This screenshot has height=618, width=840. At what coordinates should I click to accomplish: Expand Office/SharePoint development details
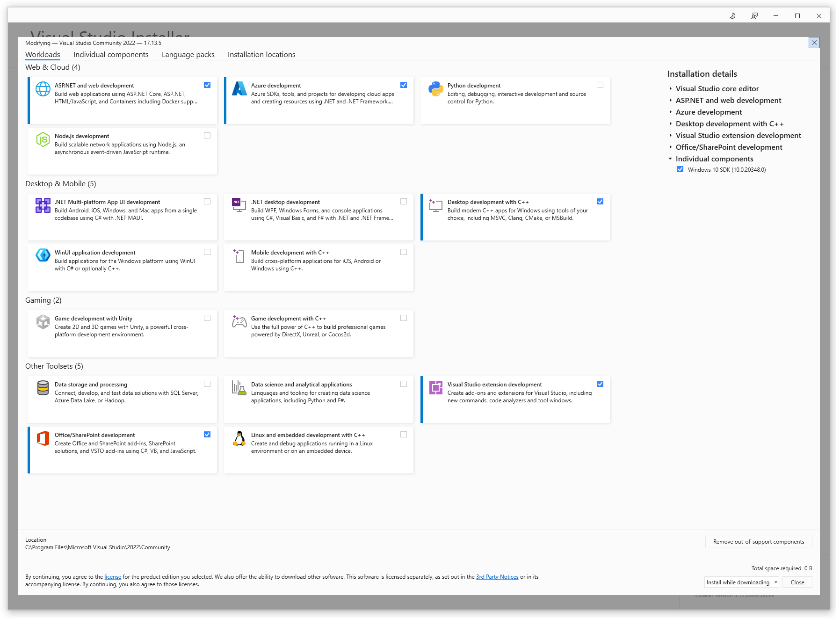pos(670,147)
